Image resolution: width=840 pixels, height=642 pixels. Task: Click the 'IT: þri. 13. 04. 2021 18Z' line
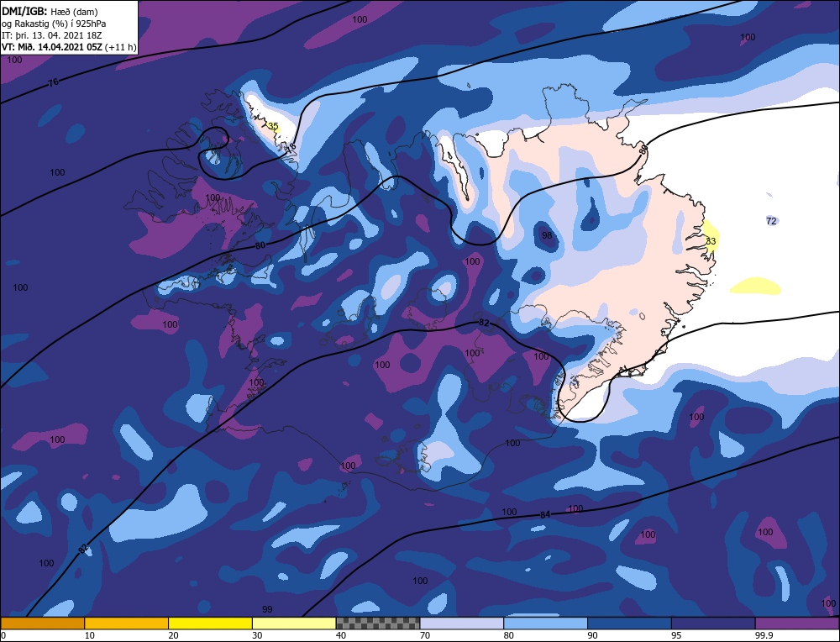tap(52, 35)
